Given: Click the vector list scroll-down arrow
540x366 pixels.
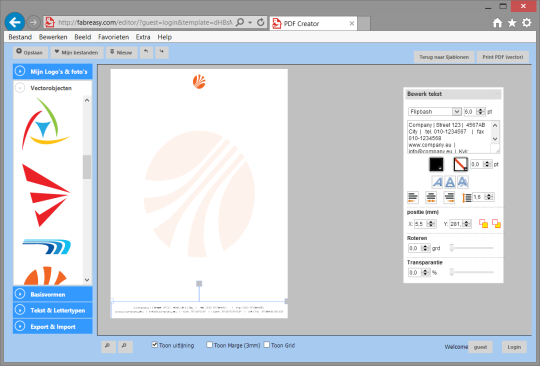Looking at the screenshot, I should click(87, 280).
